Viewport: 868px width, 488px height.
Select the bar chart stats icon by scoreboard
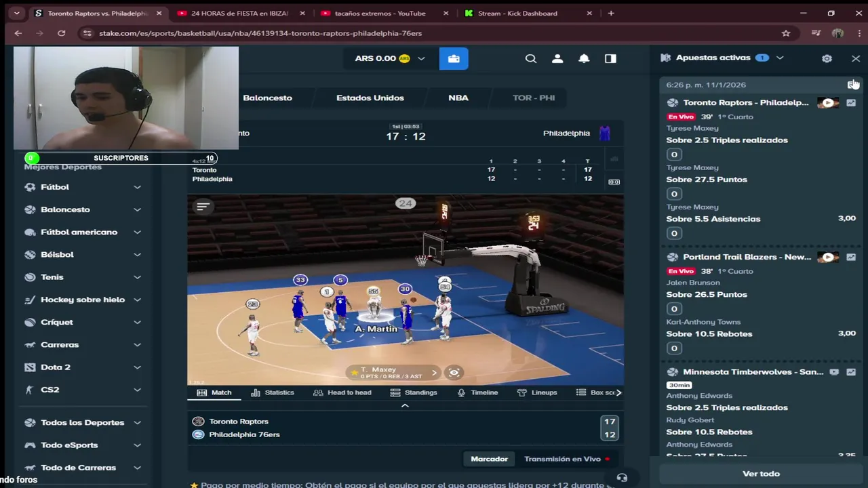[614, 159]
